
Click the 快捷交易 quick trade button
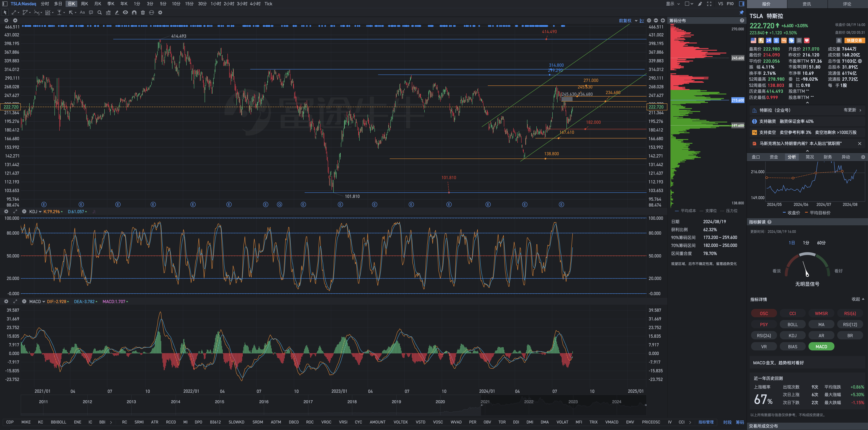tap(855, 40)
